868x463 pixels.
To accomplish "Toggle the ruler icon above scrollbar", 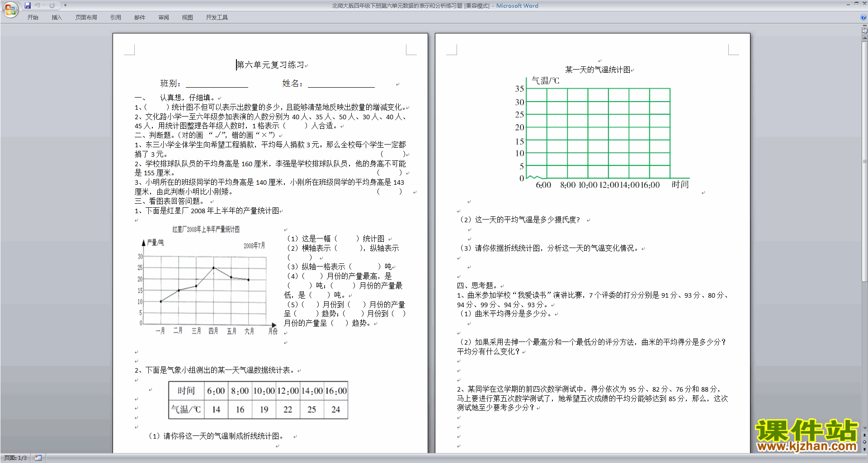I will pyautogui.click(x=865, y=31).
